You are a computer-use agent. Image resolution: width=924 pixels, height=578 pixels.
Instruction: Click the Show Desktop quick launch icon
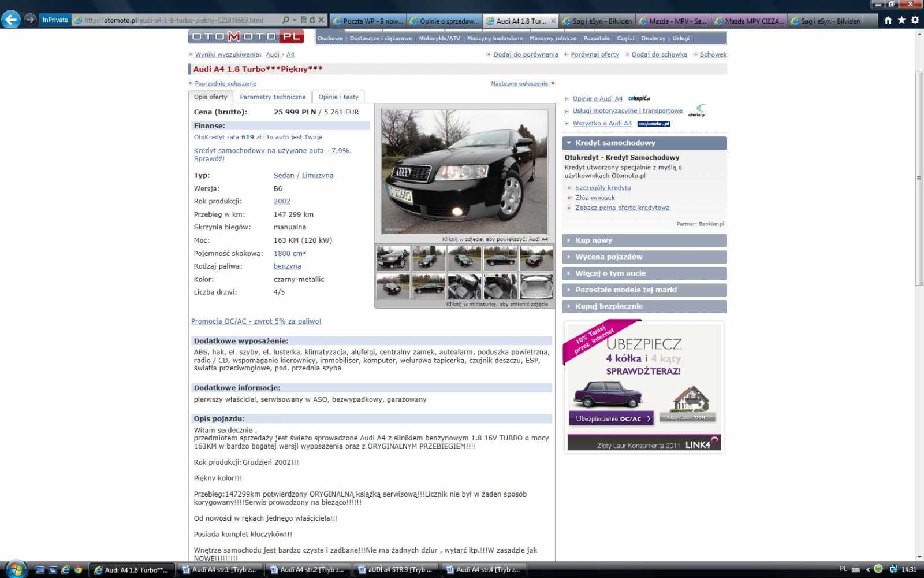(x=40, y=570)
